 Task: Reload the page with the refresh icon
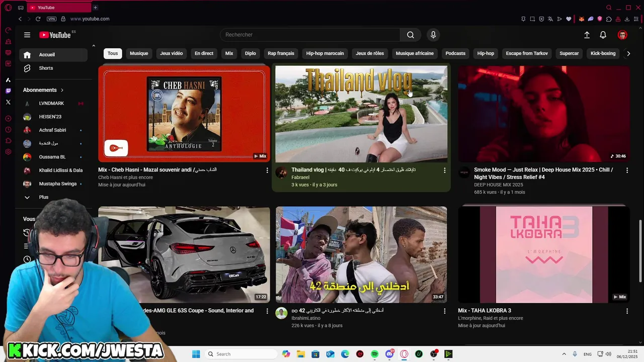coord(38,19)
